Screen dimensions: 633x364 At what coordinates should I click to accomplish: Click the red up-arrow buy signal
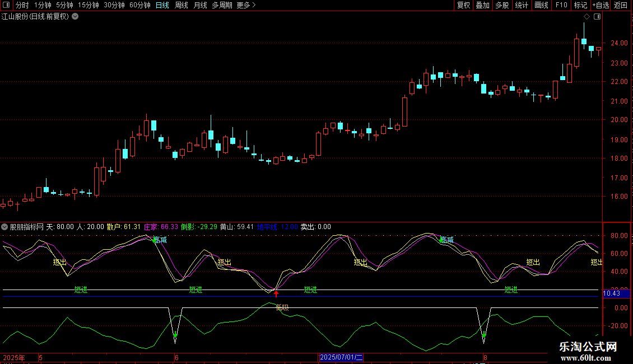click(276, 293)
